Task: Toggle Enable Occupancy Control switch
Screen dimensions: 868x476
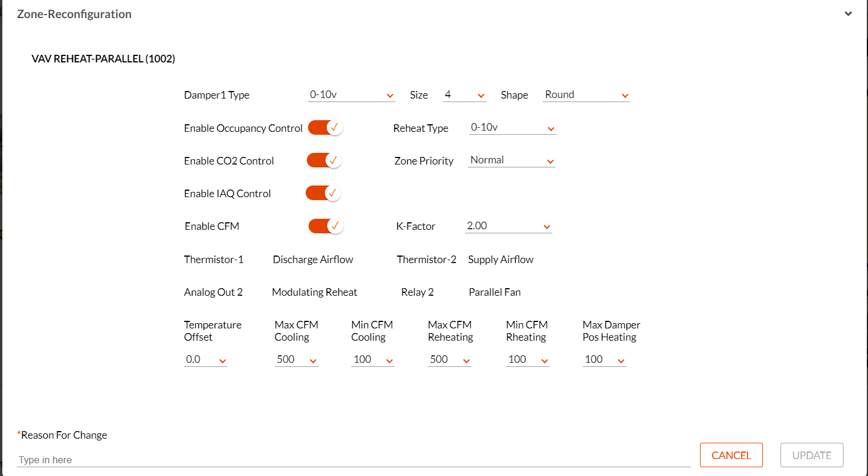Action: (x=325, y=127)
